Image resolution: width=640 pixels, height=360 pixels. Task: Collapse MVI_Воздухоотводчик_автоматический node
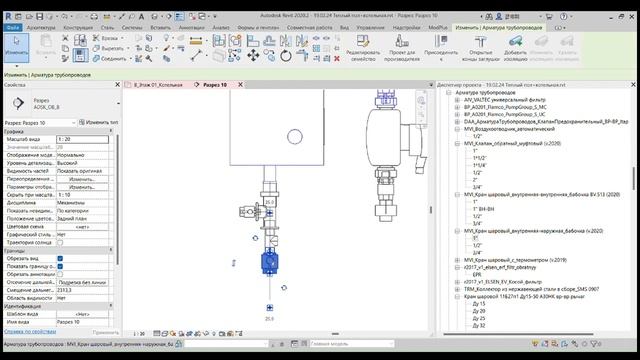(457, 129)
